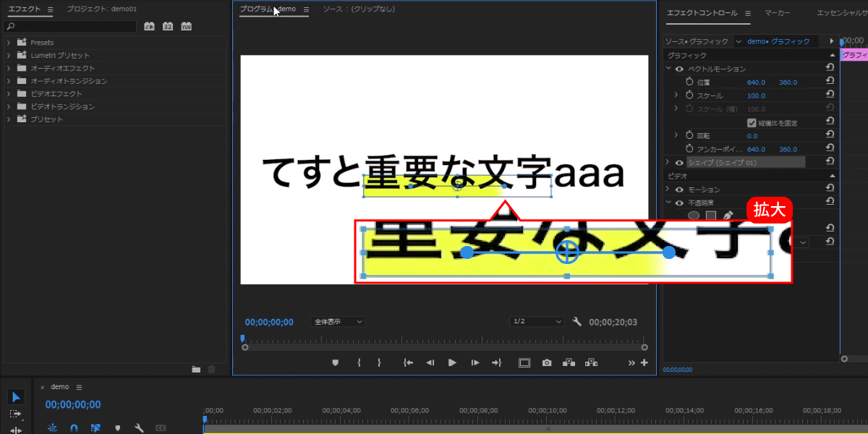This screenshot has width=868, height=434.
Task: Toggle animation stopwatch for 回転
Action: click(690, 135)
